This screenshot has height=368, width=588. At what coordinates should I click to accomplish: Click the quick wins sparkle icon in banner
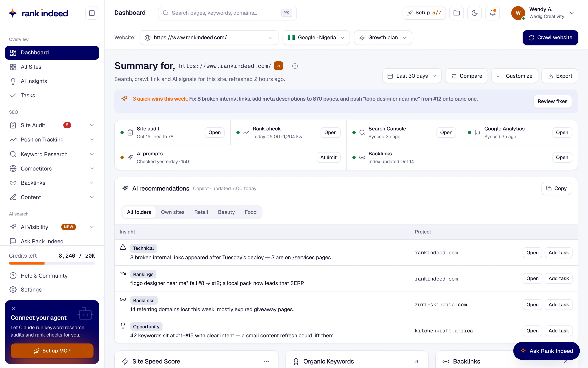(124, 99)
